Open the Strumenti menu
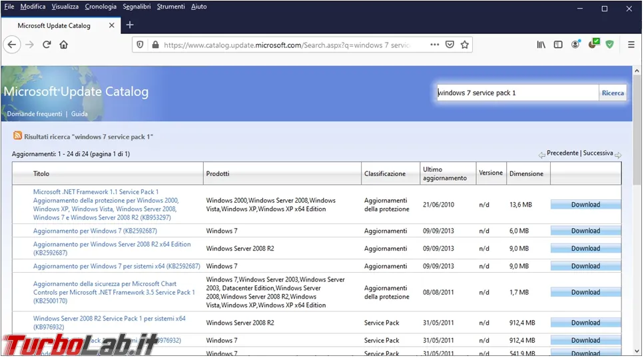Viewport: 644px width, 358px height. (x=171, y=7)
